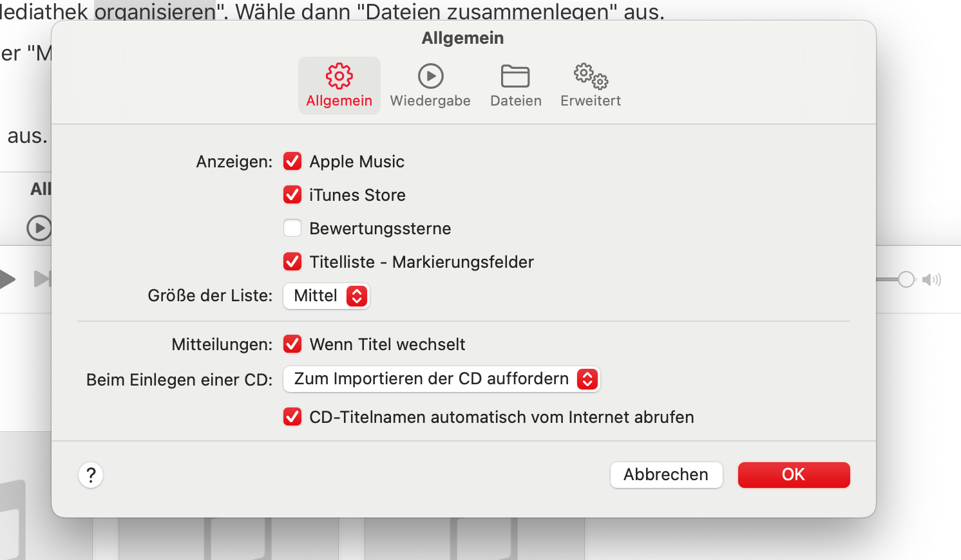Uncheck CD-Titelnamen automatisch vom Internet abrufen
This screenshot has height=560, width=961.
[x=292, y=417]
